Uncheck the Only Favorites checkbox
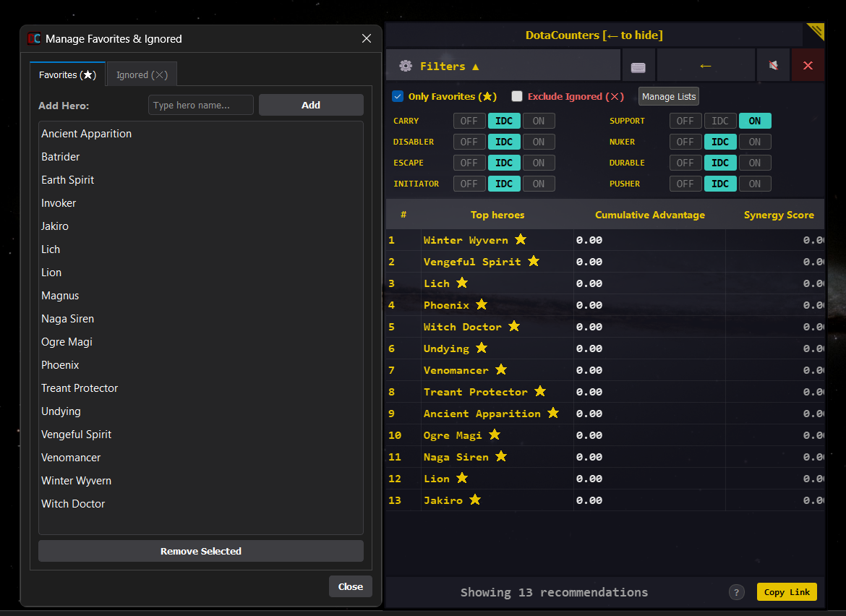The width and height of the screenshot is (846, 616). (398, 96)
